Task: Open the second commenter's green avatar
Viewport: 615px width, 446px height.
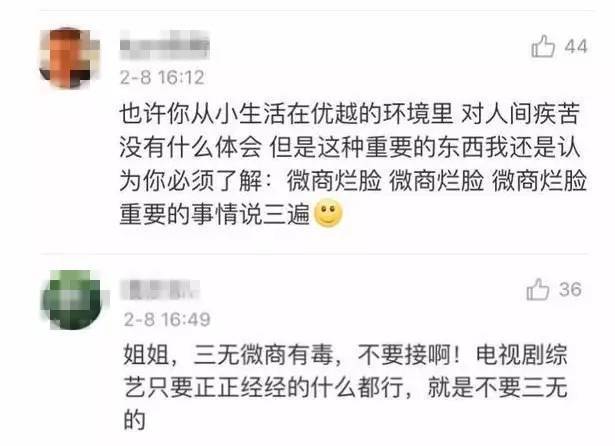Action: click(x=72, y=300)
